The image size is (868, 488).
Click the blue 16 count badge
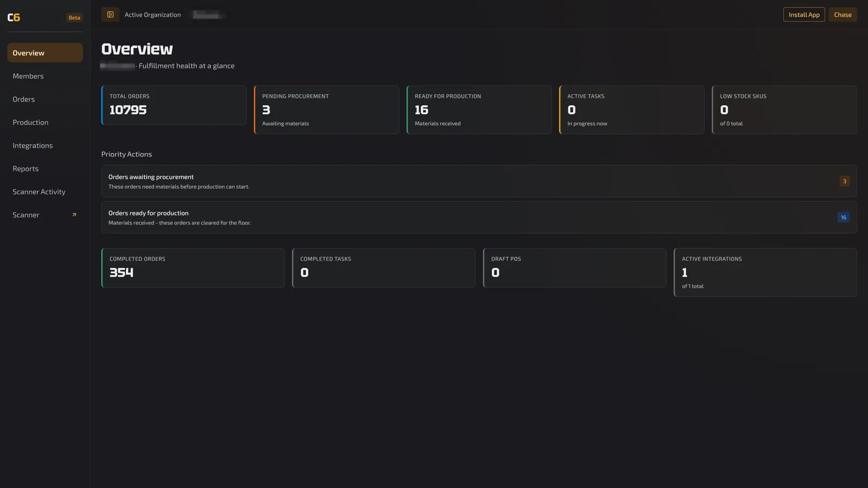(x=843, y=217)
